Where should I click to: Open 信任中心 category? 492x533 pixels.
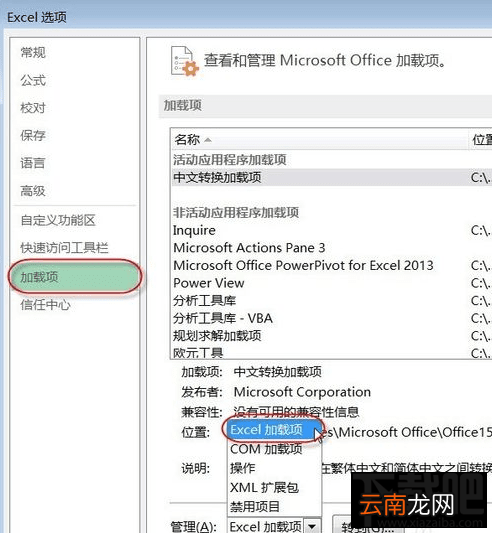click(46, 305)
